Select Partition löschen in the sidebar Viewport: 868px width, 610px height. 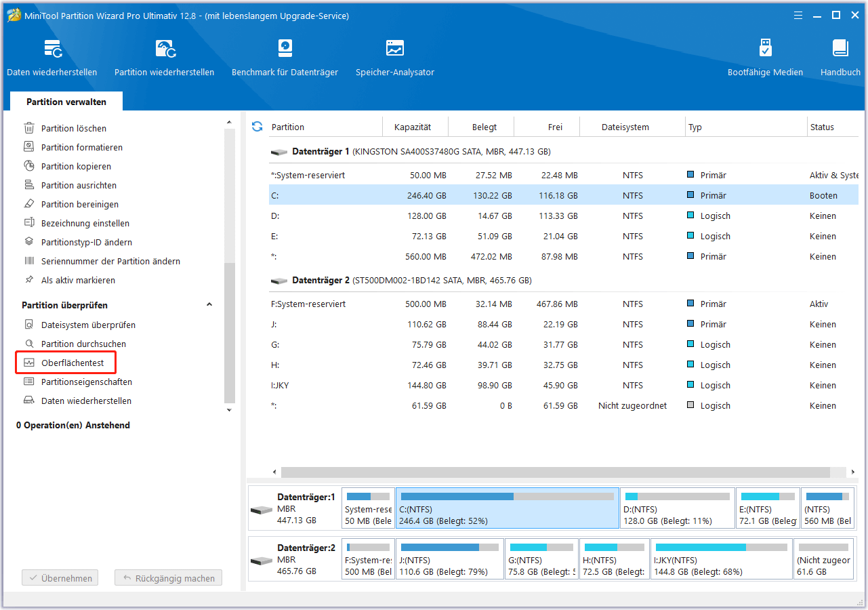[73, 128]
